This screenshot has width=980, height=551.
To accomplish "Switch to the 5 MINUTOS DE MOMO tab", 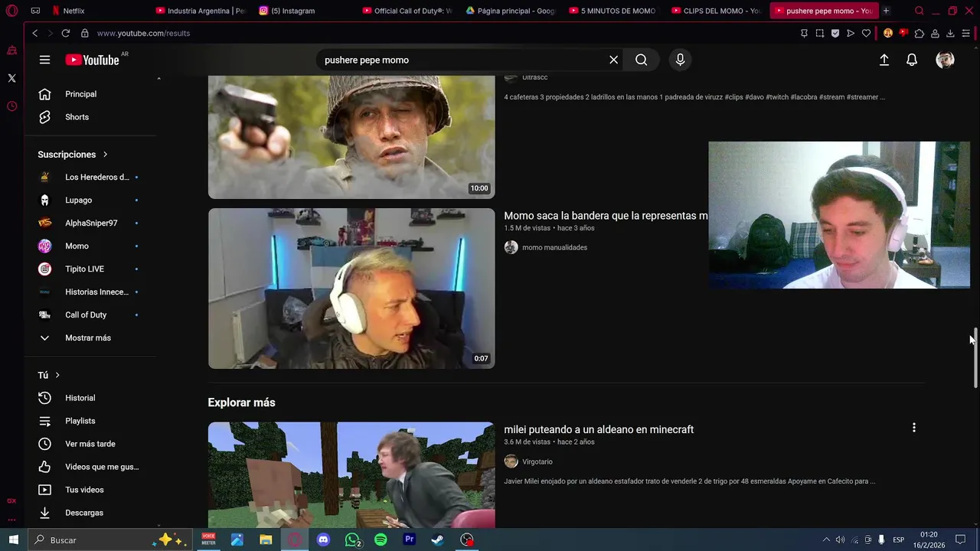I will [x=614, y=11].
